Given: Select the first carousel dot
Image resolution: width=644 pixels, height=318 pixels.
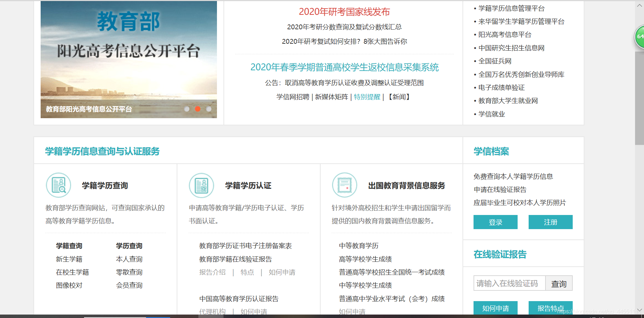Looking at the screenshot, I should 187,109.
